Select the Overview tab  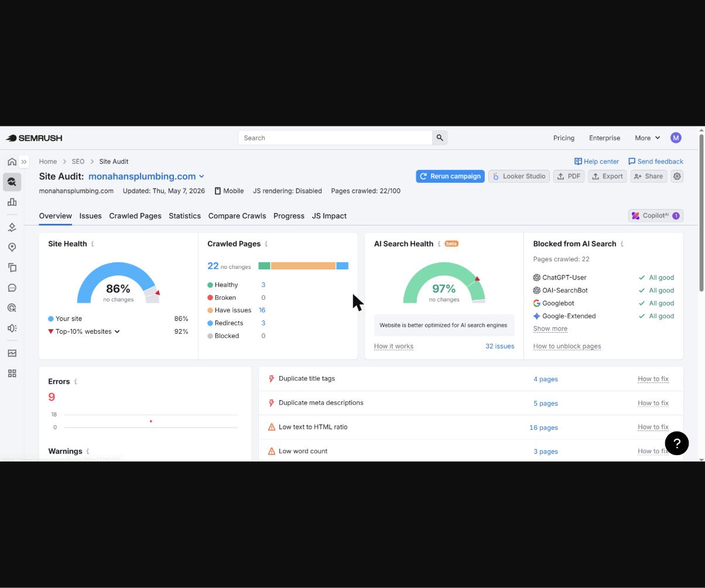click(56, 216)
